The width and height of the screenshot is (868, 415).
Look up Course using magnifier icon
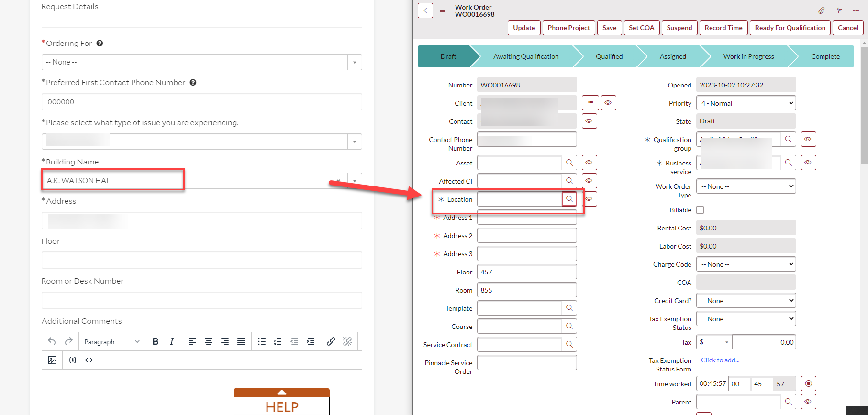point(569,326)
